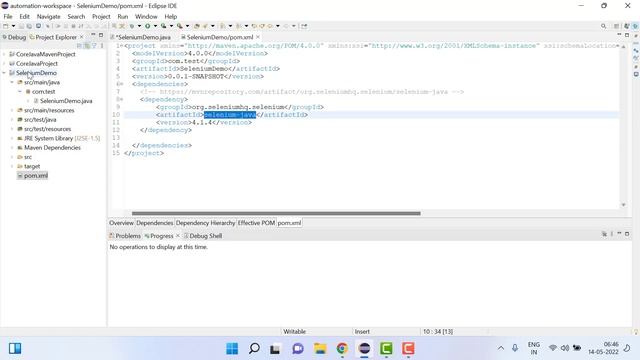The image size is (640, 360).
Task: Close the Project Explorer view tab
Action: (82, 37)
